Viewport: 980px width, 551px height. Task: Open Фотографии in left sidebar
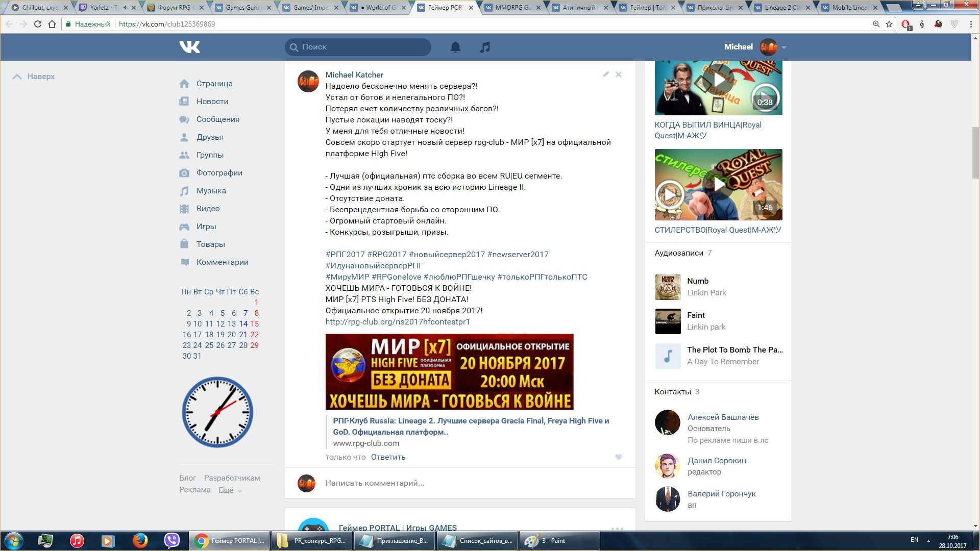coord(219,173)
